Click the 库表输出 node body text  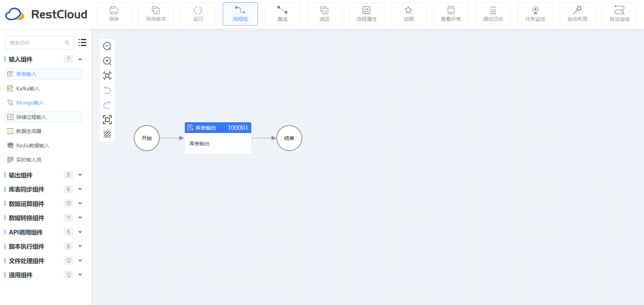(x=200, y=144)
